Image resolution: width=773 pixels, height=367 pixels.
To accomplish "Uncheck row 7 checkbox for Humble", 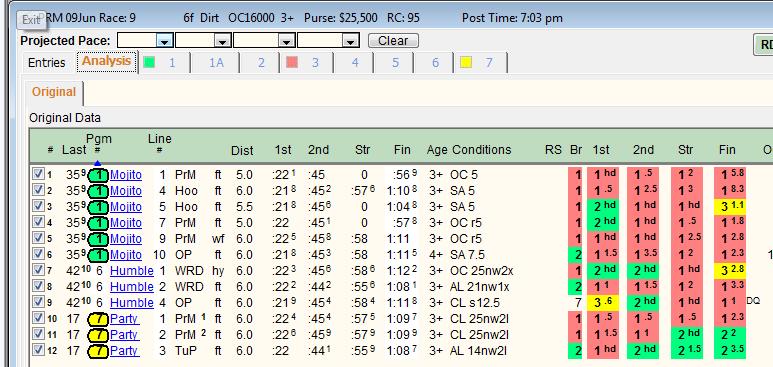I will [x=37, y=270].
